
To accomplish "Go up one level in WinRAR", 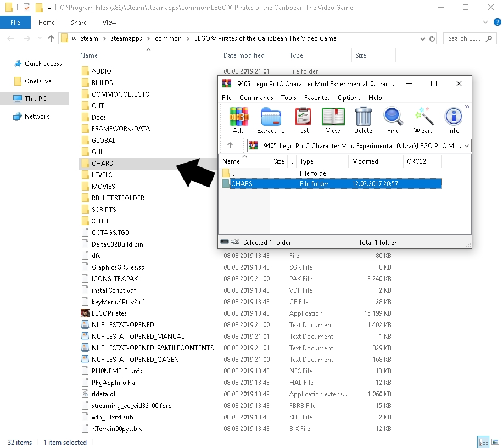I will (x=230, y=145).
